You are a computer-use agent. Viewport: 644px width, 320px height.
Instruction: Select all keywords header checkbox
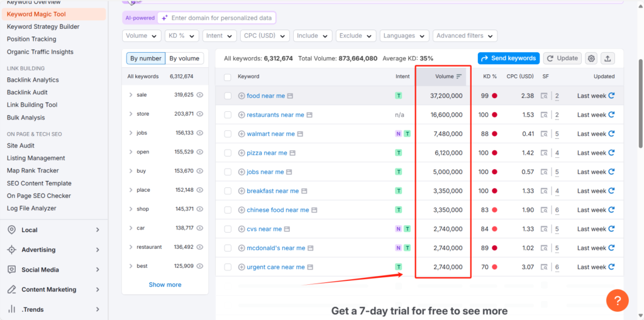point(228,77)
